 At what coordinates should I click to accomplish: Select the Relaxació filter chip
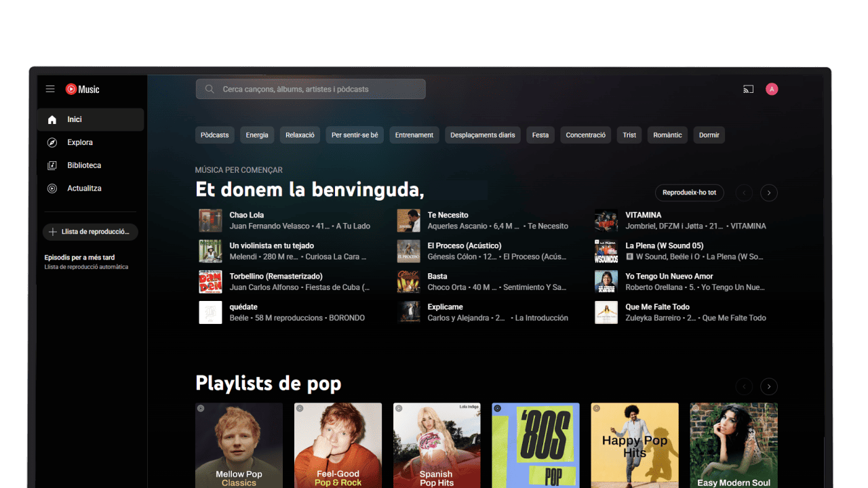[x=300, y=135]
